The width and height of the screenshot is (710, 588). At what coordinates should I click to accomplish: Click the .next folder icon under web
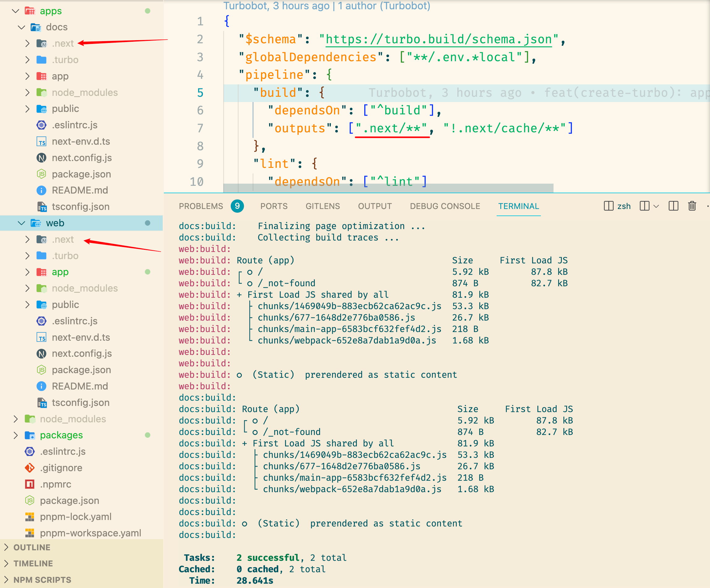(x=41, y=239)
